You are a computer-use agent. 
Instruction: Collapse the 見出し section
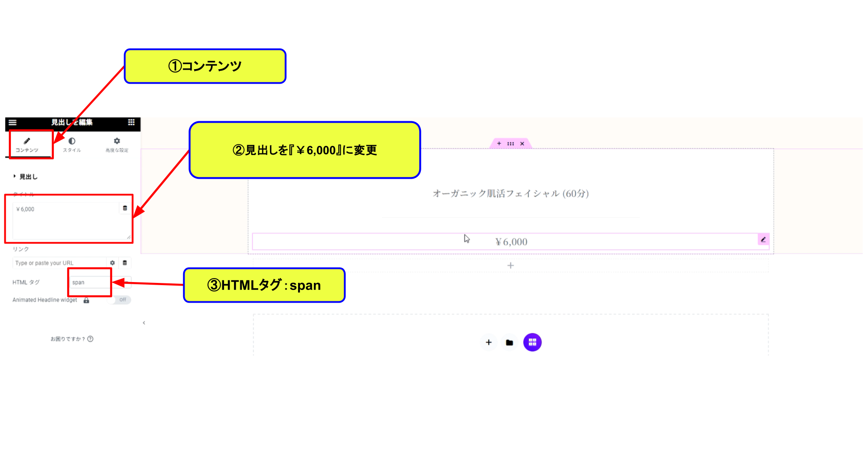click(25, 176)
